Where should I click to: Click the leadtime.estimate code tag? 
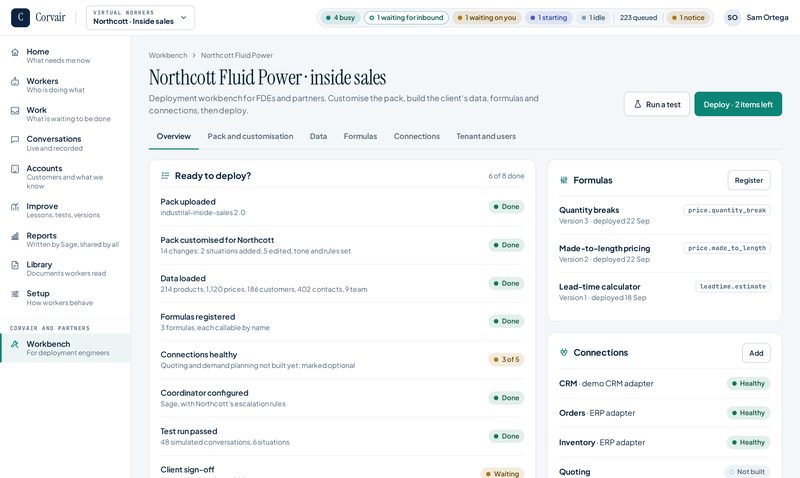733,286
